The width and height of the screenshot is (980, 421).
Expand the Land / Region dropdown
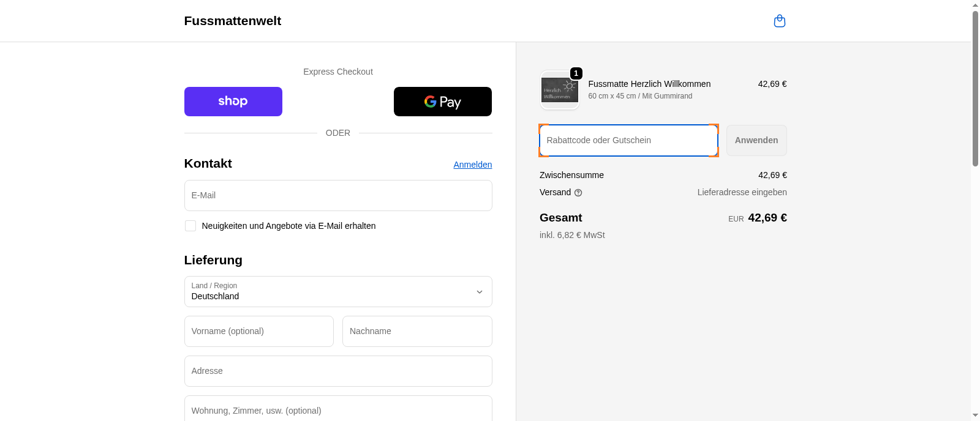[x=337, y=292]
